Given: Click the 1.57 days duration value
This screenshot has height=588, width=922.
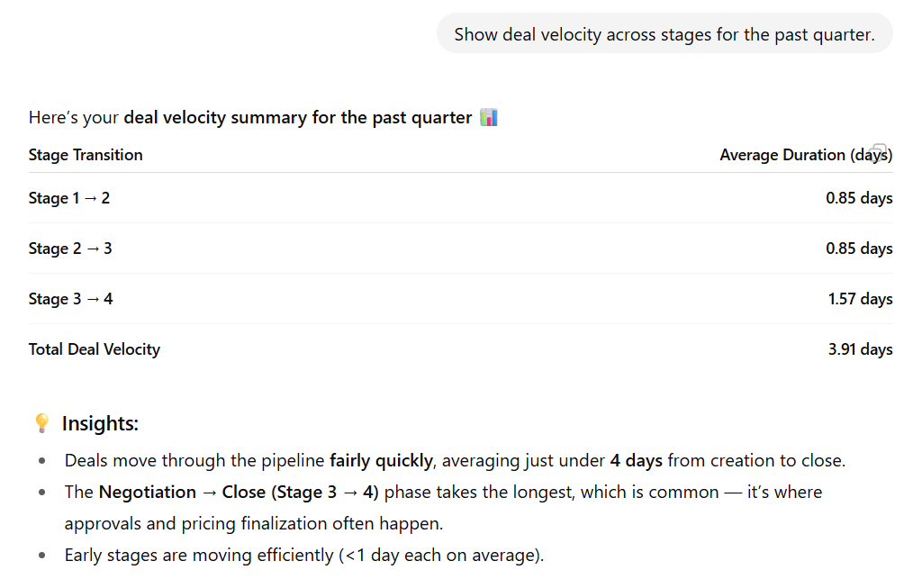Looking at the screenshot, I should click(861, 299).
